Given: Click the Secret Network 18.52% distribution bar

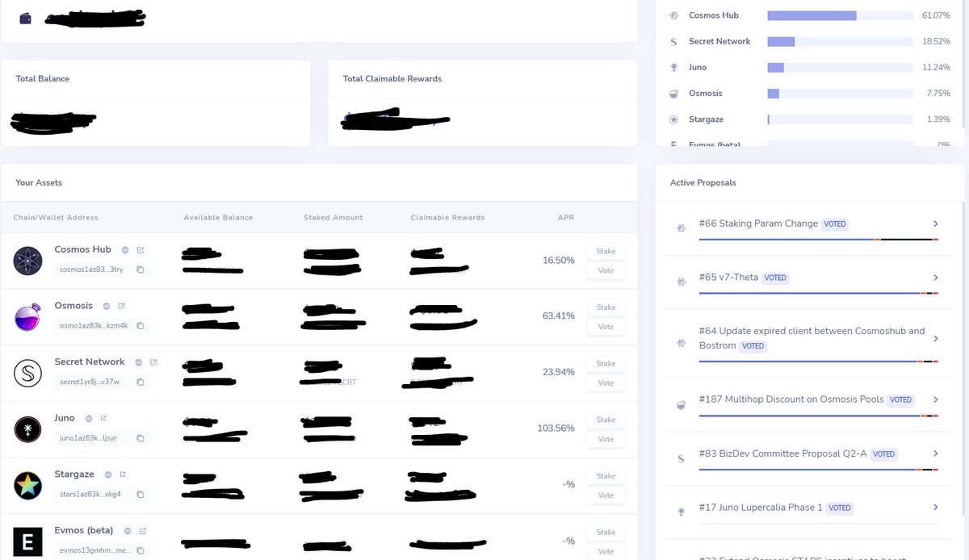Looking at the screenshot, I should click(x=840, y=41).
